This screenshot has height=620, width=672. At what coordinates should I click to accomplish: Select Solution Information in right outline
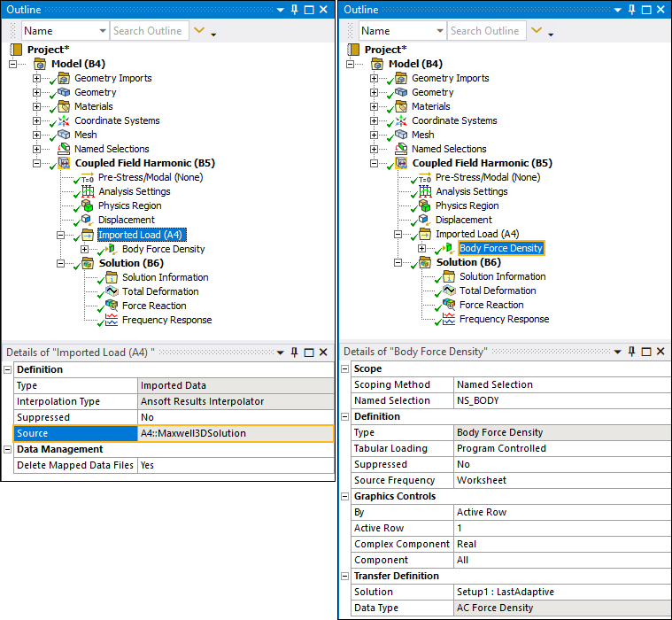502,276
